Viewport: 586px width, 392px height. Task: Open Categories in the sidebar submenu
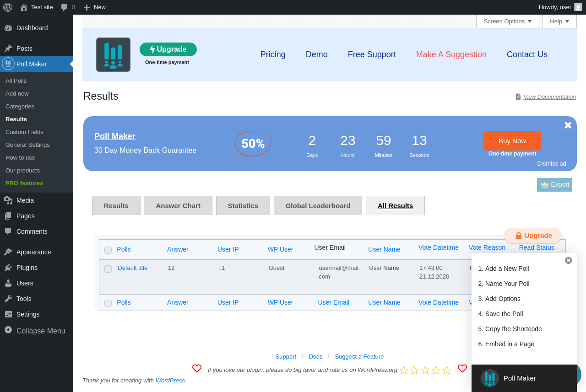20,107
